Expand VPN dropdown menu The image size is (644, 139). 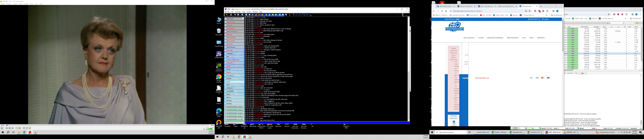(532, 38)
